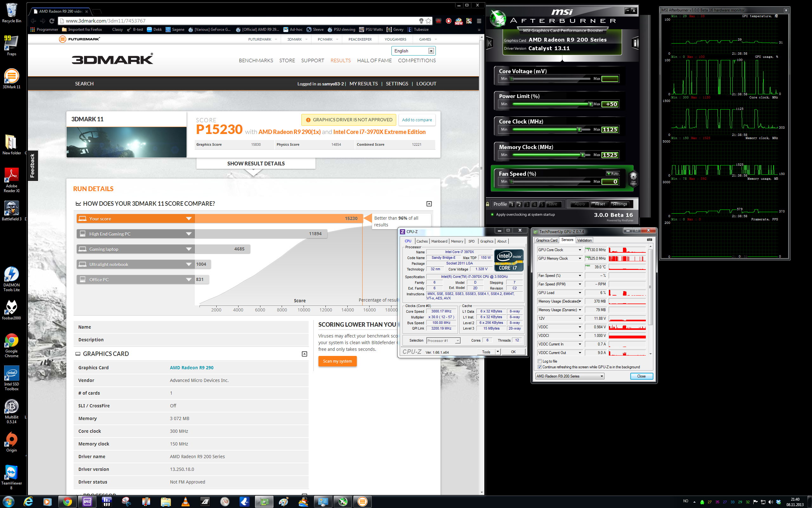Screen dimensions: 812x508
Task: Open the Intel SSD Toolbox desktop icon
Action: [x=11, y=378]
